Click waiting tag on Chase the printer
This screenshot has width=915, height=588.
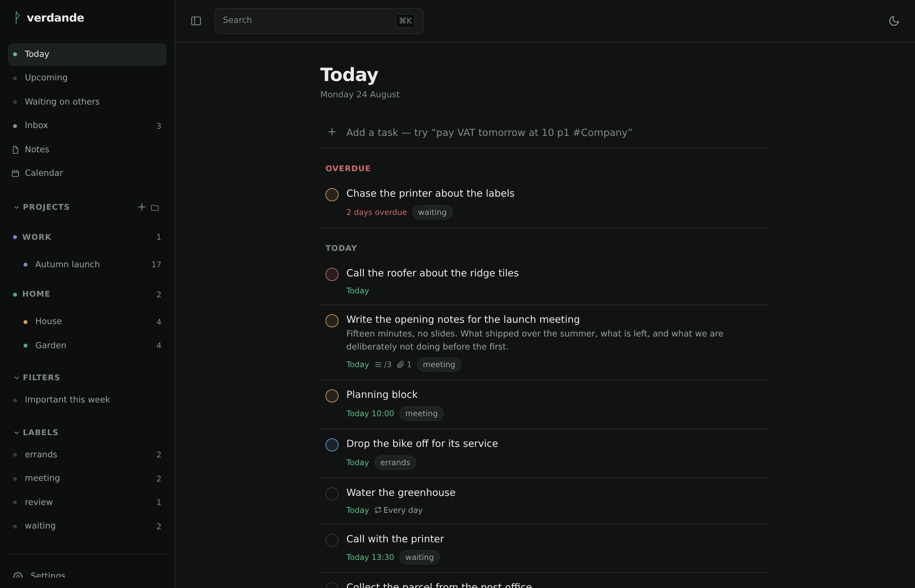click(432, 212)
